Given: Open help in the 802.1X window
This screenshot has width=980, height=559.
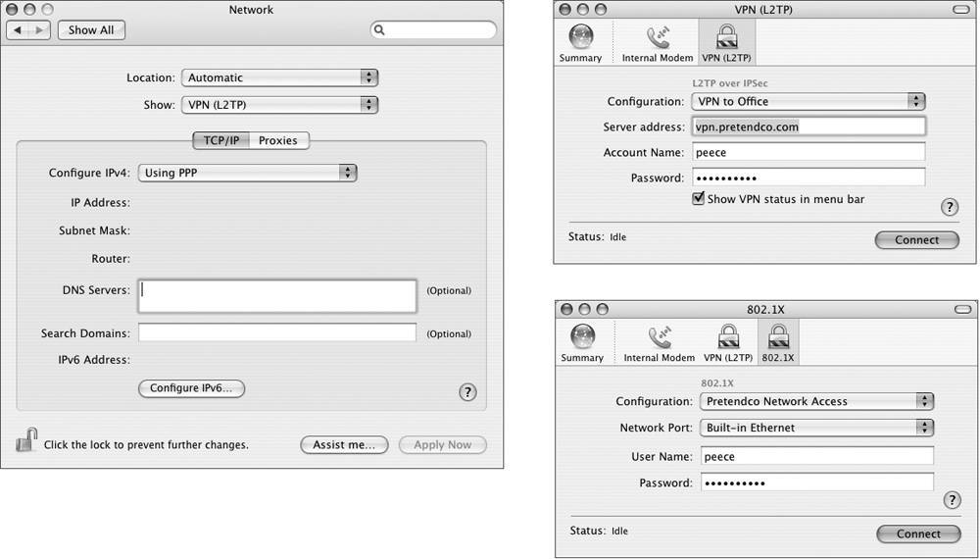Looking at the screenshot, I should [x=952, y=499].
